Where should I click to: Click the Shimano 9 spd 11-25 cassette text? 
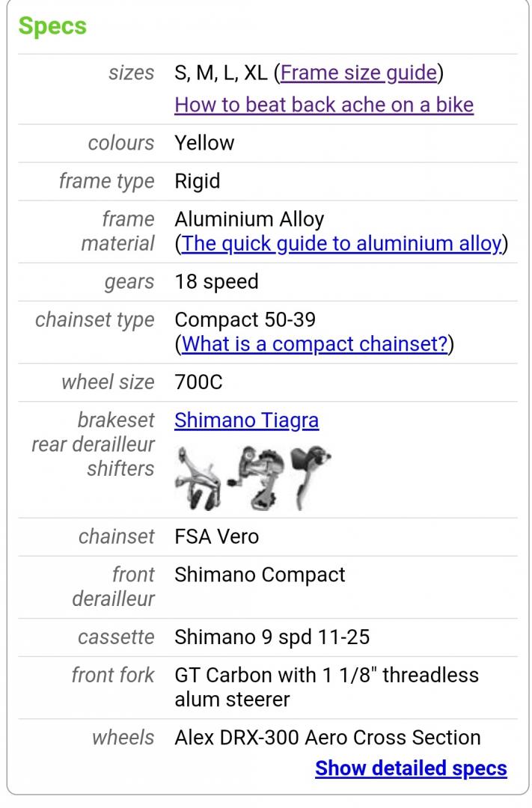click(272, 637)
